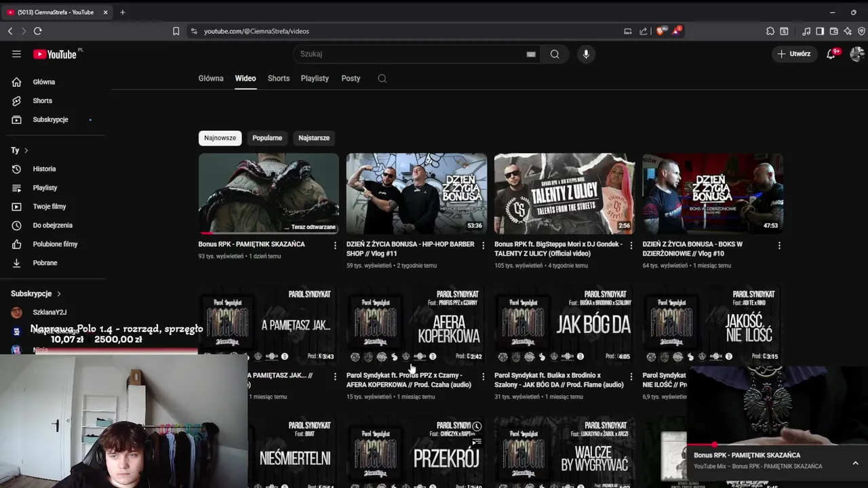Open DZIEŃ Z ŻYCIA BONUSA Vlog #11 title

pos(410,249)
